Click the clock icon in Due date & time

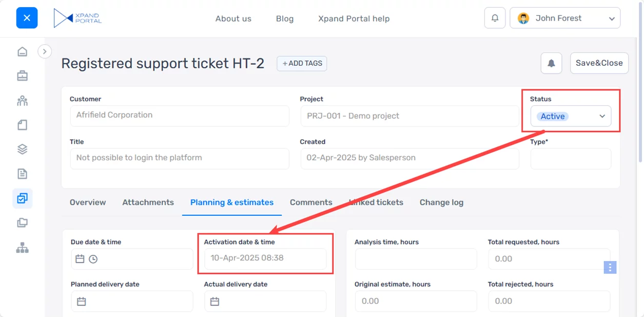point(93,259)
